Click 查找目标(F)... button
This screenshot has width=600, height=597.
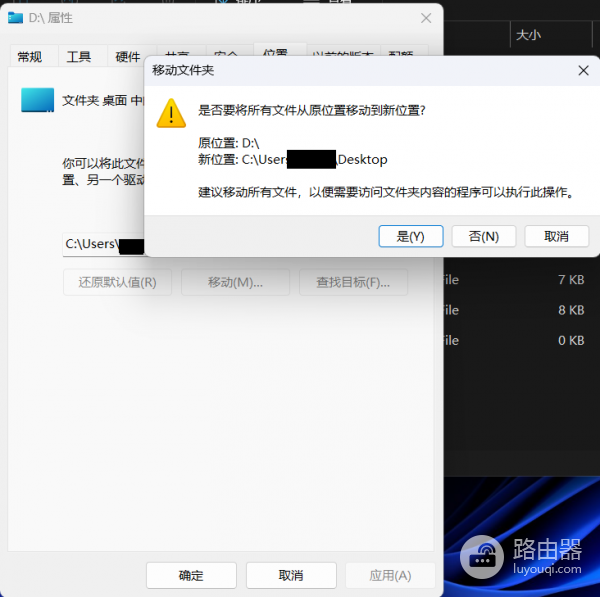pyautogui.click(x=353, y=282)
